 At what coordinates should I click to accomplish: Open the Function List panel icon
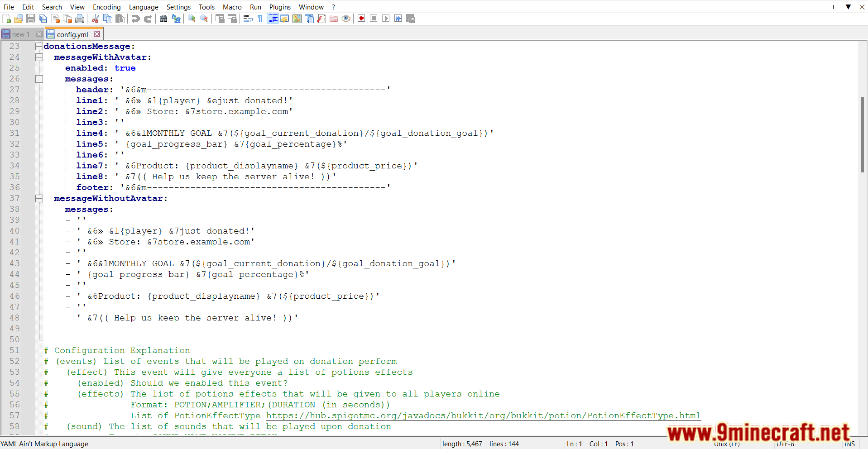click(321, 19)
